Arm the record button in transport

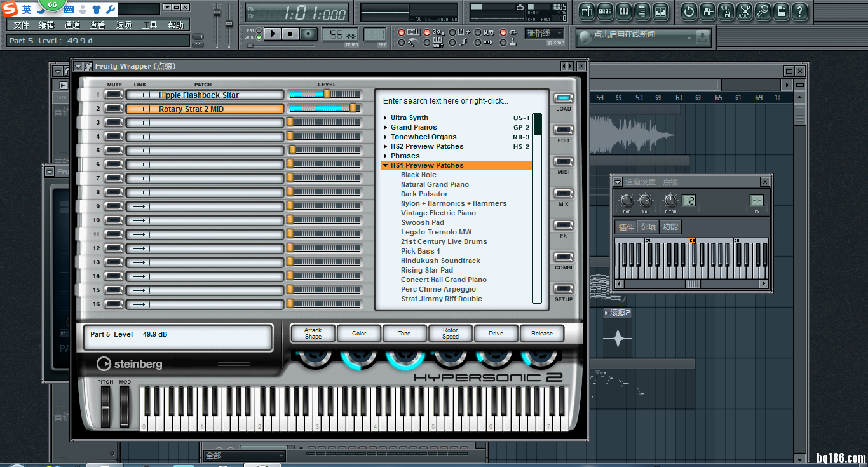pyautogui.click(x=309, y=34)
